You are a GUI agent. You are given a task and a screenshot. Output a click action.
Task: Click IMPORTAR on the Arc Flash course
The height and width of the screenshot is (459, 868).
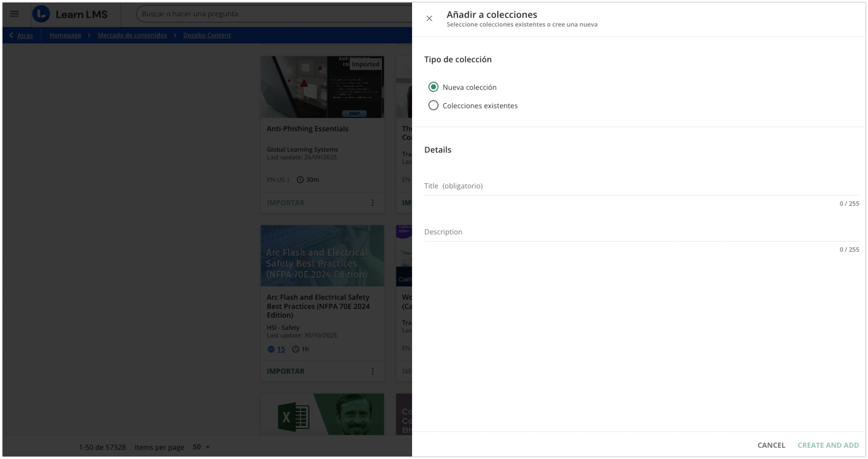coord(285,371)
